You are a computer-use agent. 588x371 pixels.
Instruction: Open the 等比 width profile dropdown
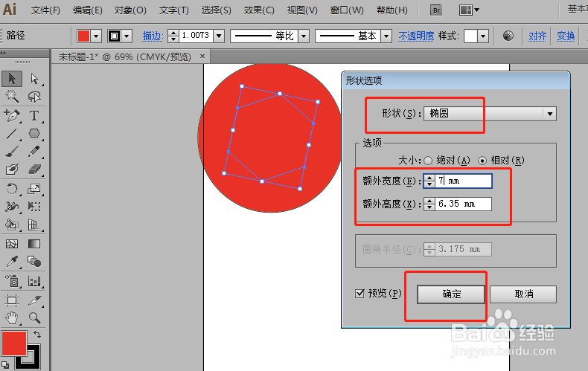click(304, 36)
